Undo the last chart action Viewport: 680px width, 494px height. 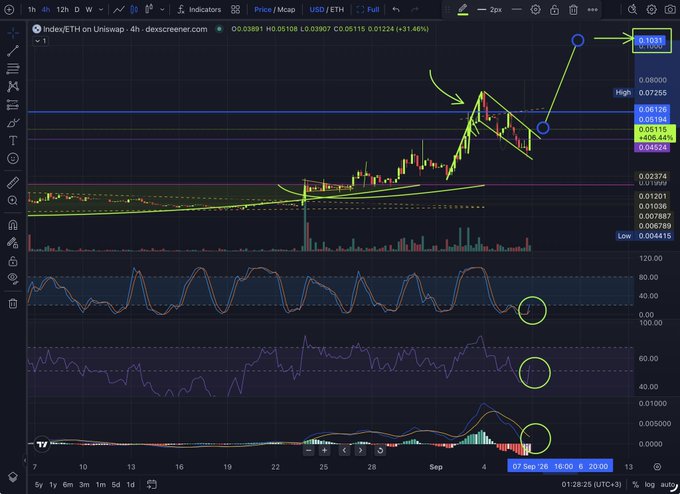(396, 9)
